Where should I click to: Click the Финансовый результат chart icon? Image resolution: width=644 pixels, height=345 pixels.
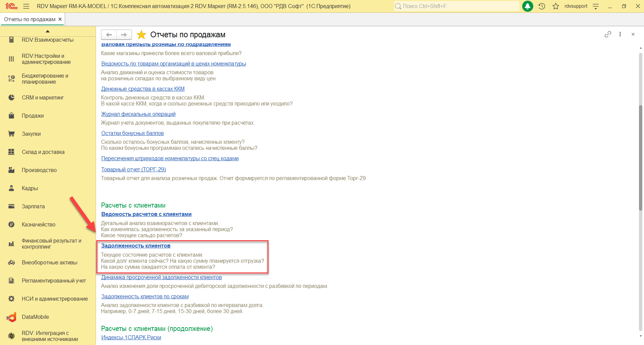[x=11, y=244]
